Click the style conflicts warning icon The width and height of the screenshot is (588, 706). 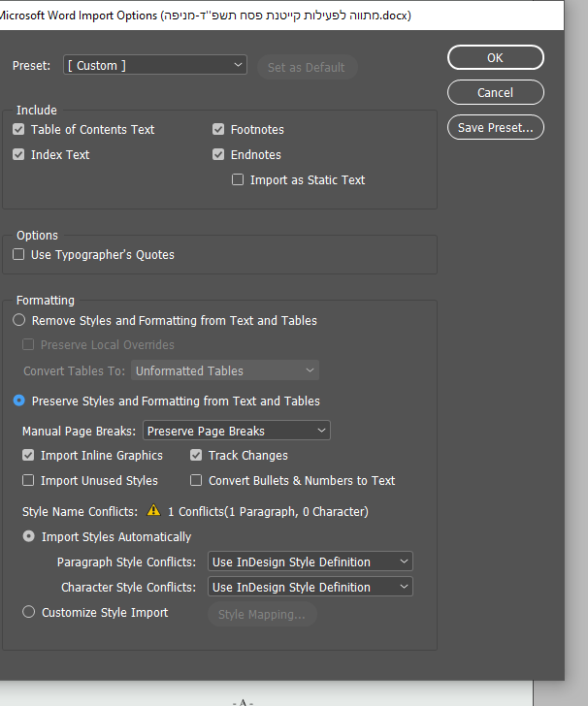click(153, 511)
